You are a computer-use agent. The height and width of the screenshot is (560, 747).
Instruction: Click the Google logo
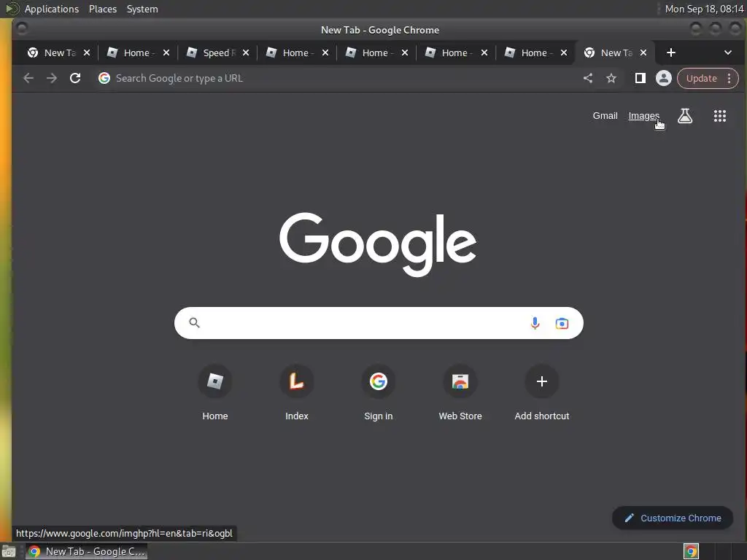click(378, 244)
